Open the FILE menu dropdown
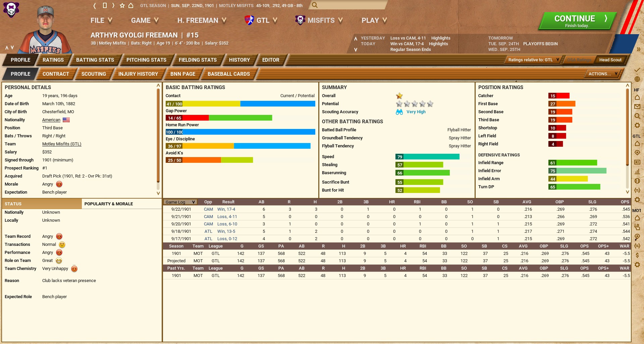644x344 pixels. [x=101, y=20]
